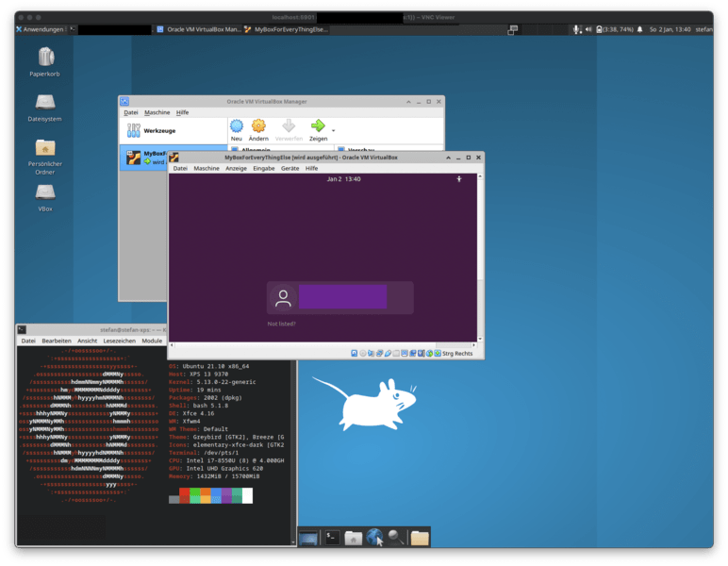Open Eingabe menu in the VM window
The height and width of the screenshot is (566, 728).
(264, 169)
